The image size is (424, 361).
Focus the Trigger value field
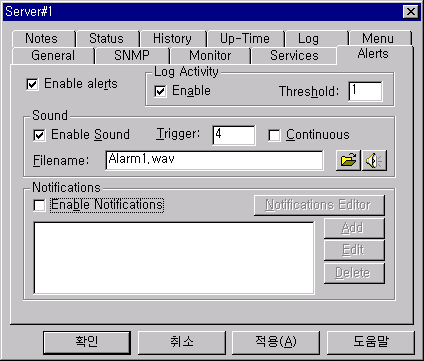(x=234, y=135)
